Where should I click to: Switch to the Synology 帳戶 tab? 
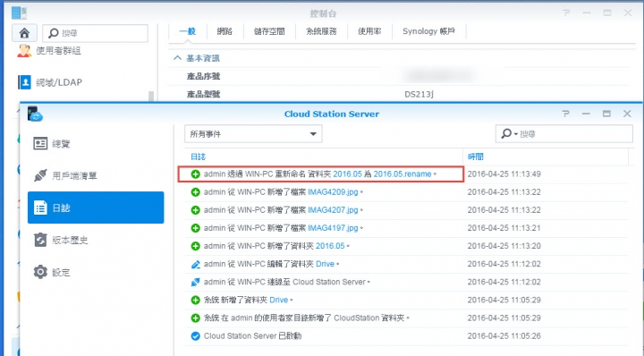[428, 31]
